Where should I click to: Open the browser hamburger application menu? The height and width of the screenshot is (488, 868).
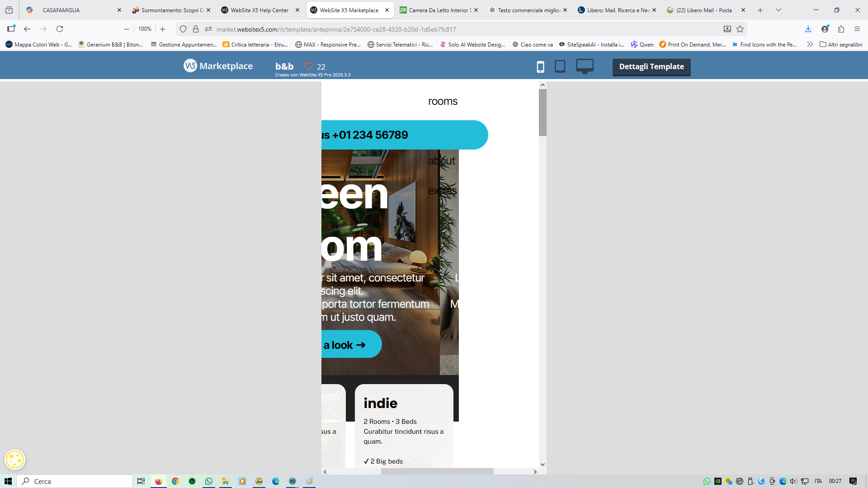coord(857,29)
